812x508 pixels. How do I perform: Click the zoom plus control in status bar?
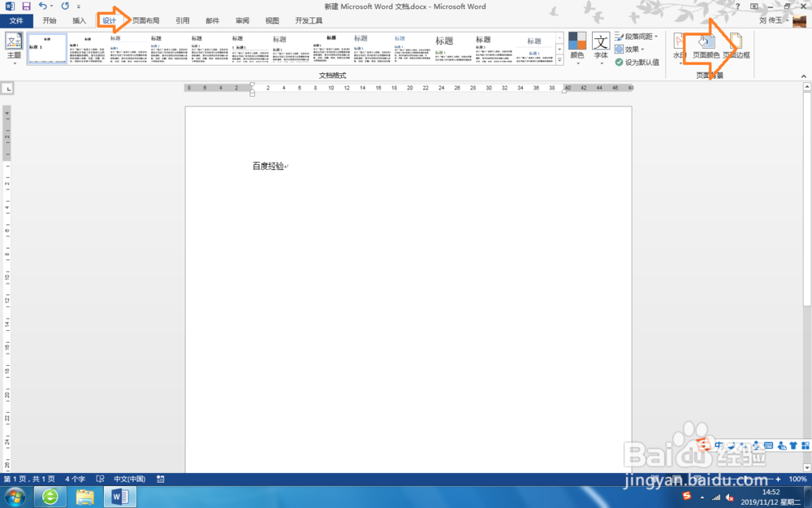click(x=778, y=479)
